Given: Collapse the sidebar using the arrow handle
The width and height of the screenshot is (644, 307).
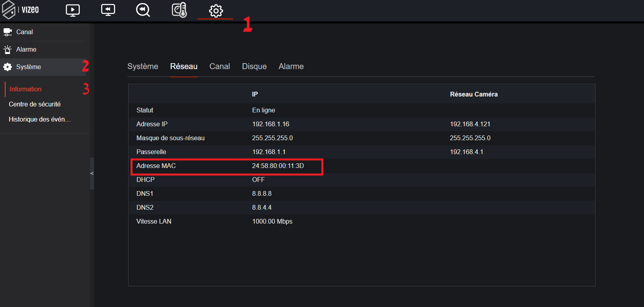Looking at the screenshot, I should (x=92, y=174).
